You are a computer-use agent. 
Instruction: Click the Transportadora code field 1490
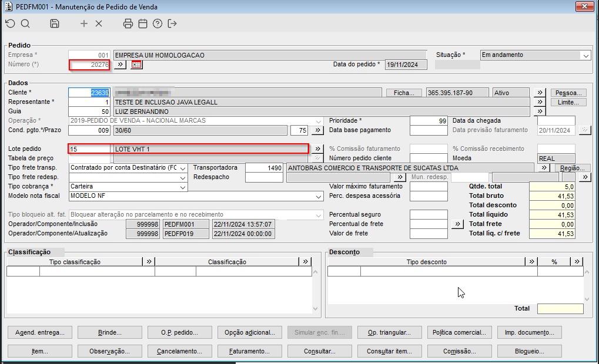click(x=264, y=168)
